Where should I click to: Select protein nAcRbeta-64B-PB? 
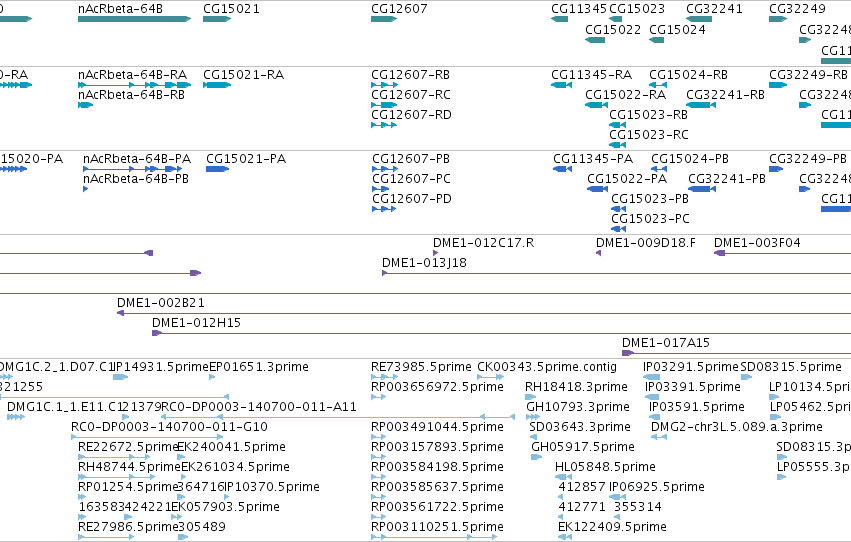coord(85,189)
